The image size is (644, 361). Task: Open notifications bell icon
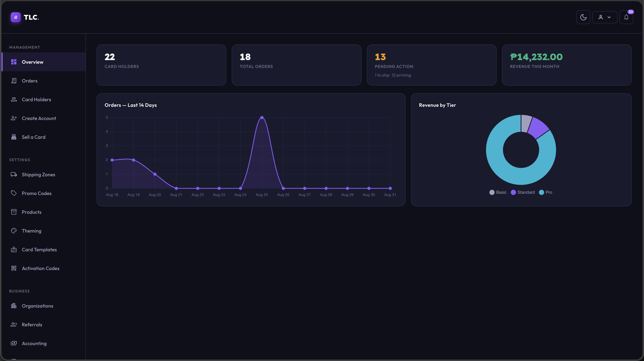click(x=626, y=17)
